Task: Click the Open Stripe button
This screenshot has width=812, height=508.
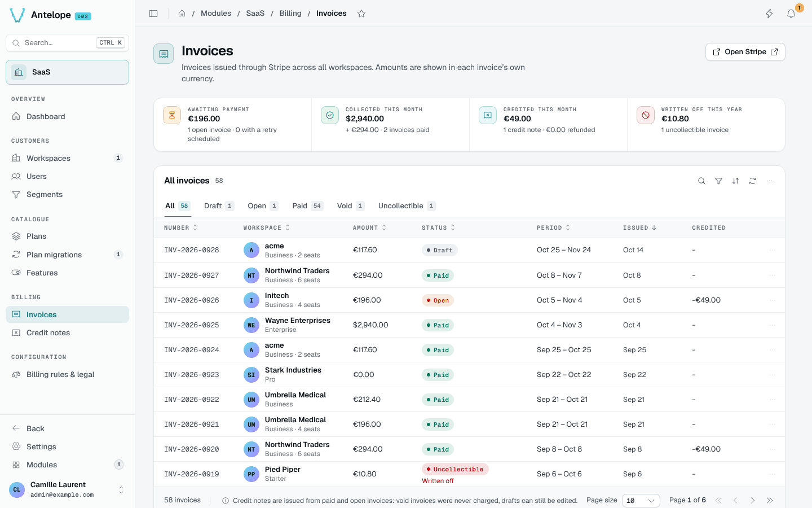Action: coord(745,52)
